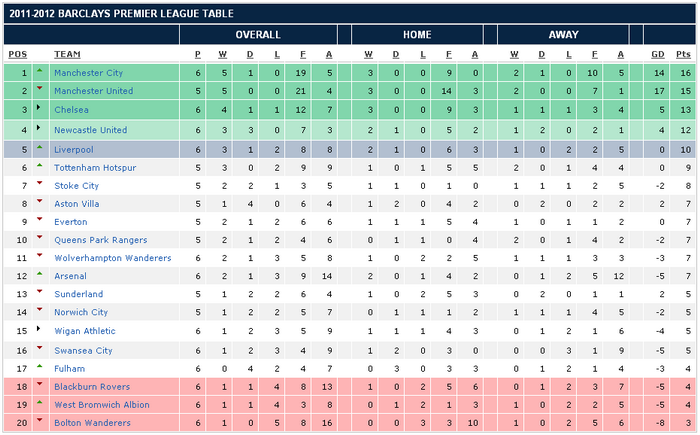Click the HOME section header

pos(417,34)
